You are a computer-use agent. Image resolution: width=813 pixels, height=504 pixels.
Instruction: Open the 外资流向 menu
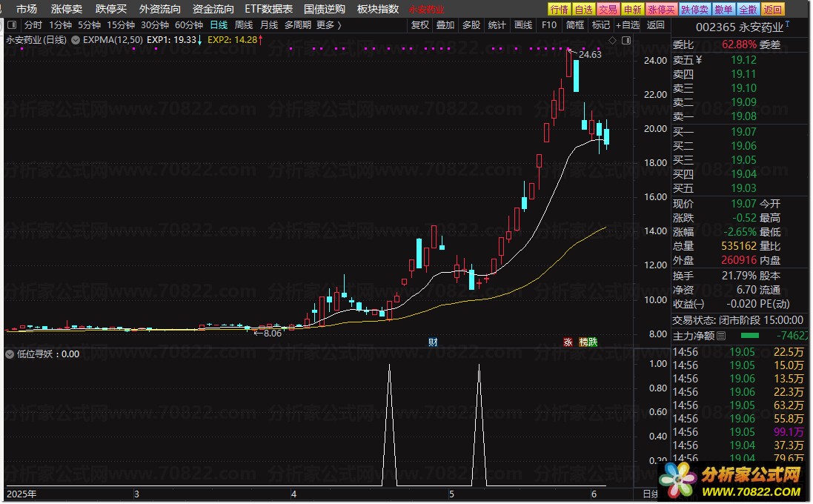pos(159,10)
